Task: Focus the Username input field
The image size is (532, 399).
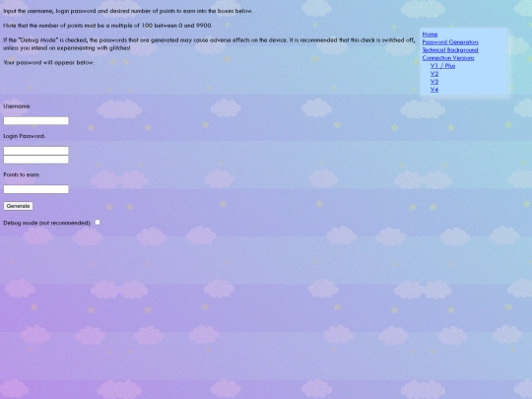Action: click(x=36, y=120)
